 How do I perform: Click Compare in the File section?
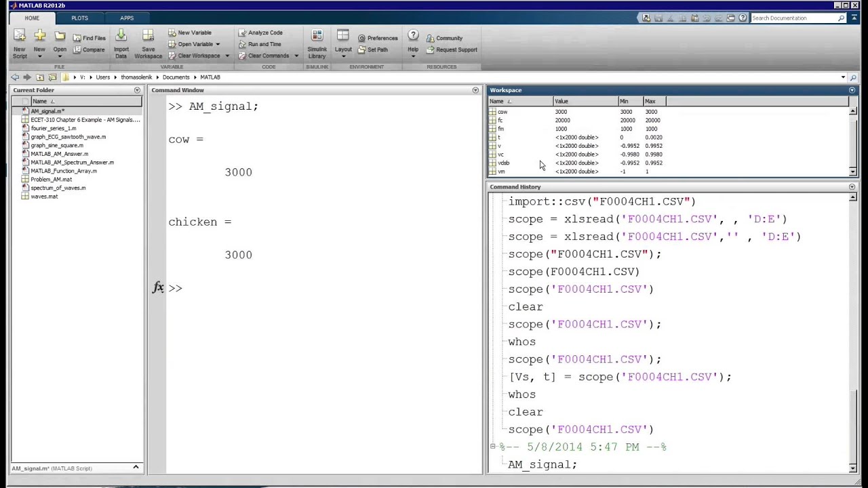point(89,49)
